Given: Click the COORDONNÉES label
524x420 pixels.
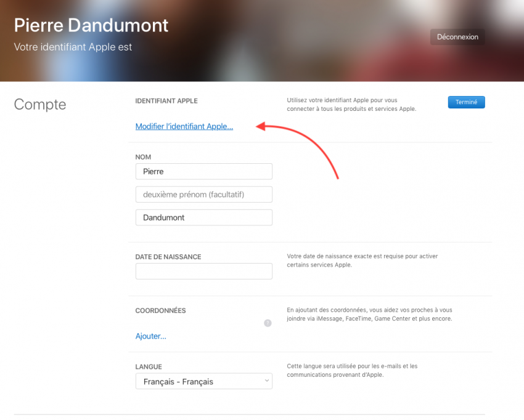Looking at the screenshot, I should coord(160,310).
